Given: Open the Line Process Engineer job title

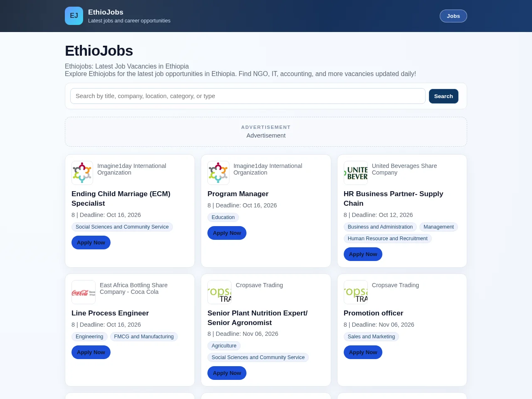Looking at the screenshot, I should point(110,313).
